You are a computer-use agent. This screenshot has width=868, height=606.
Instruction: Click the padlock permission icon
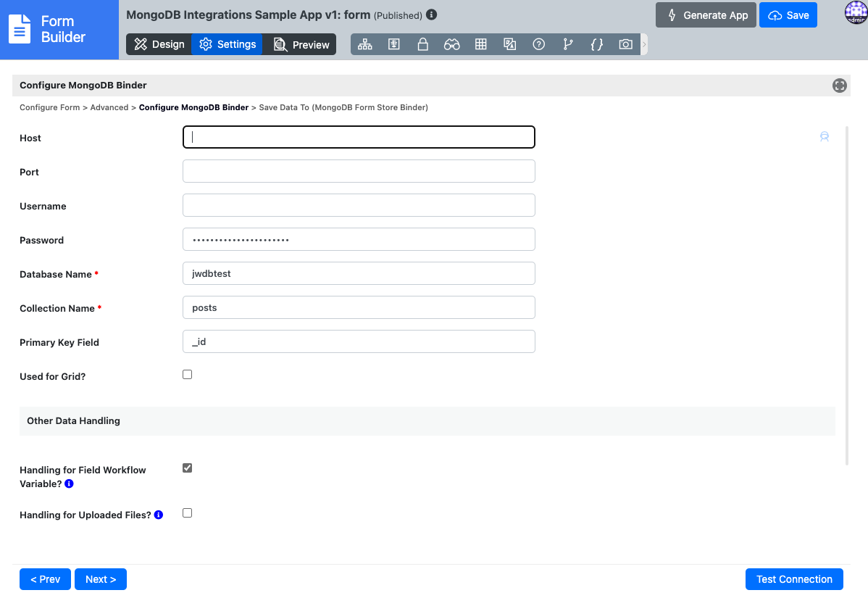(x=423, y=44)
